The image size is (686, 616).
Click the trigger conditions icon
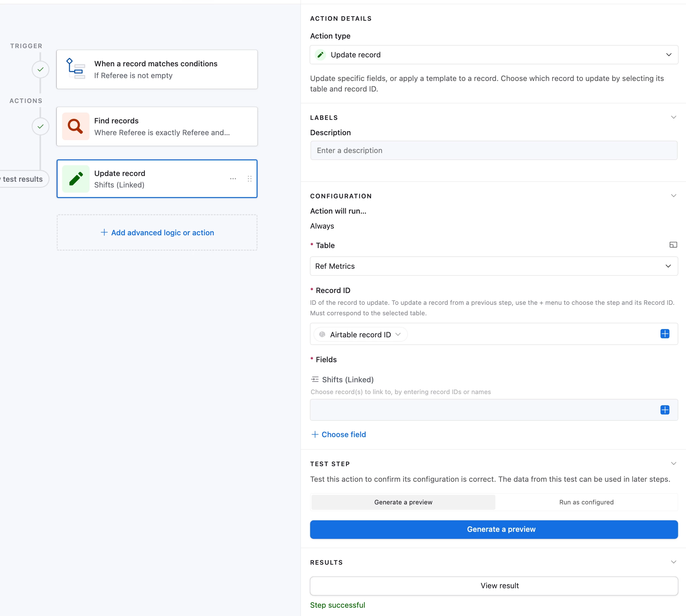(76, 69)
